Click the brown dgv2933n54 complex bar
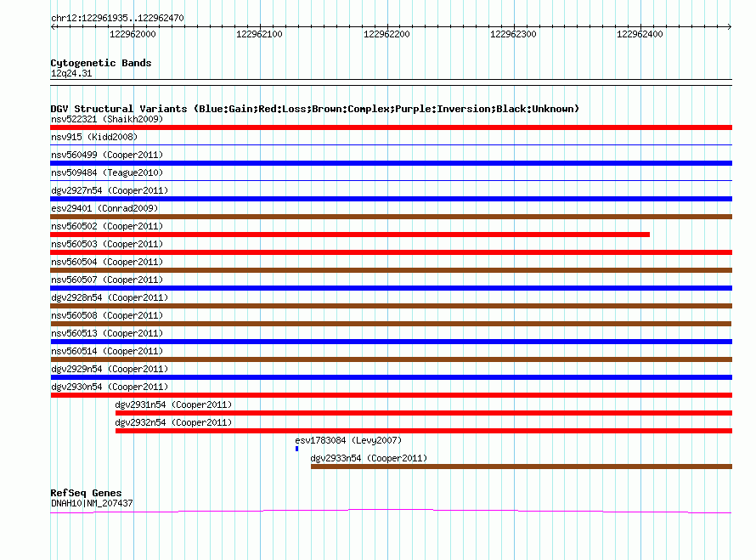756x560 pixels. pos(522,467)
